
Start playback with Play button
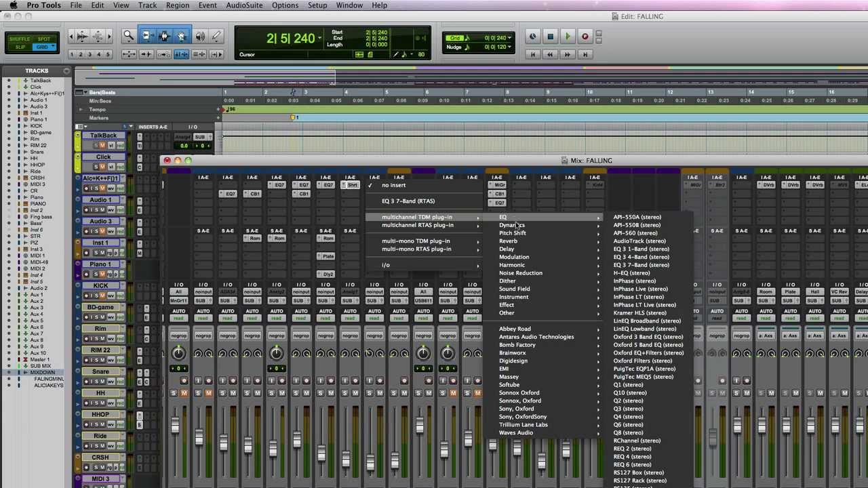coord(568,37)
